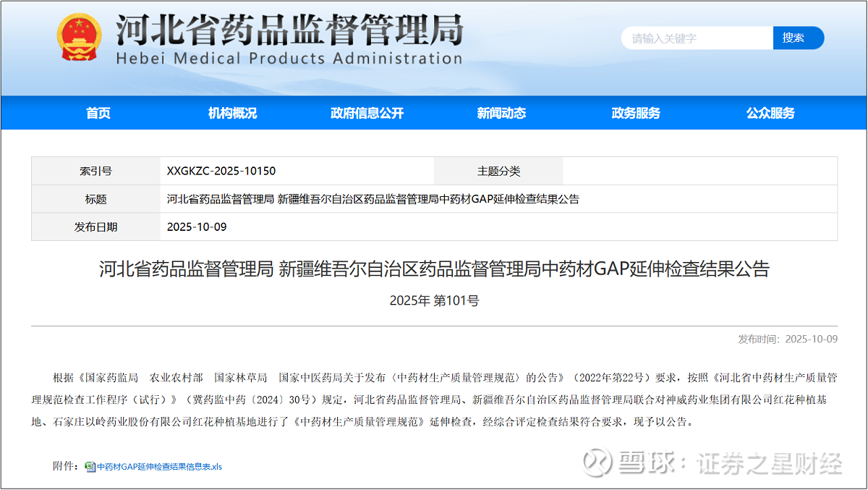This screenshot has height=490, width=868.
Task: Click the national emblem logo icon
Action: [x=80, y=37]
